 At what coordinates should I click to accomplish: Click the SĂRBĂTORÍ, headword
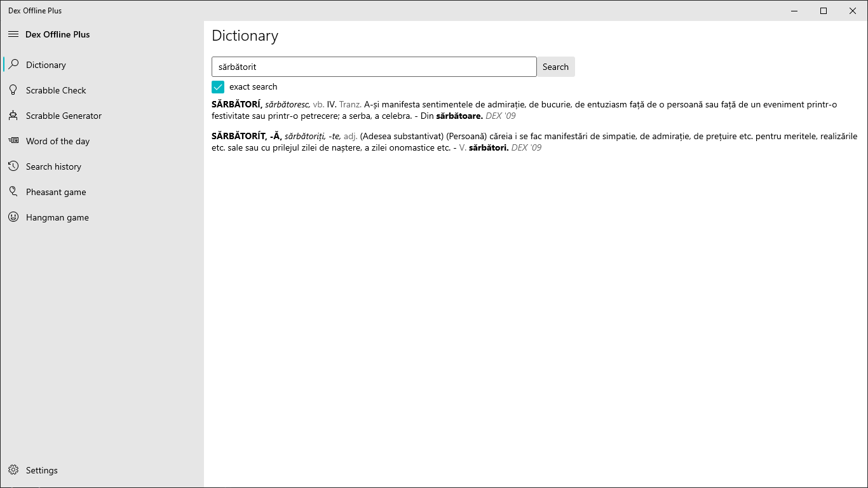(x=237, y=104)
